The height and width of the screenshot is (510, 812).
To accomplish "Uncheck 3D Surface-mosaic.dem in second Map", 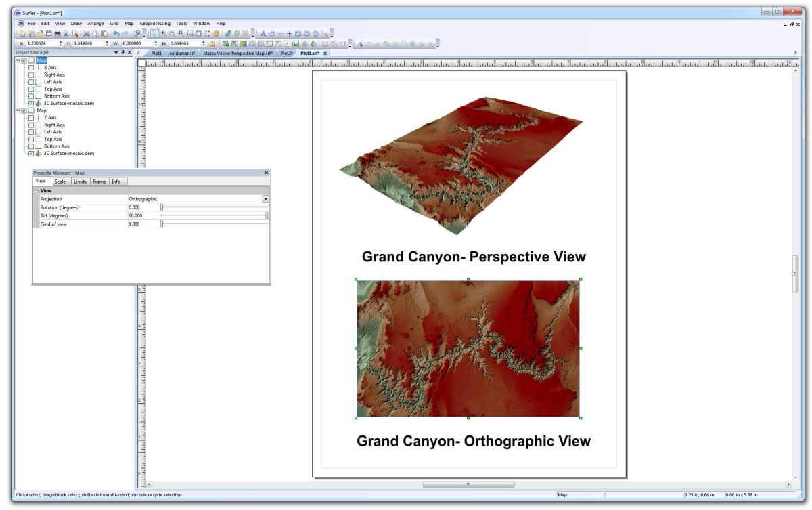I will [x=30, y=153].
